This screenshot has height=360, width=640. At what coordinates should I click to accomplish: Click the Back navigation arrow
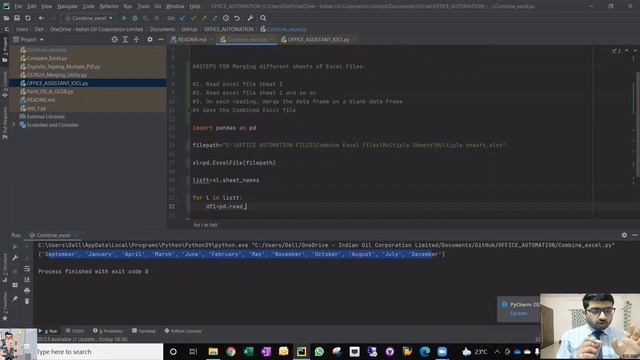click(x=41, y=18)
